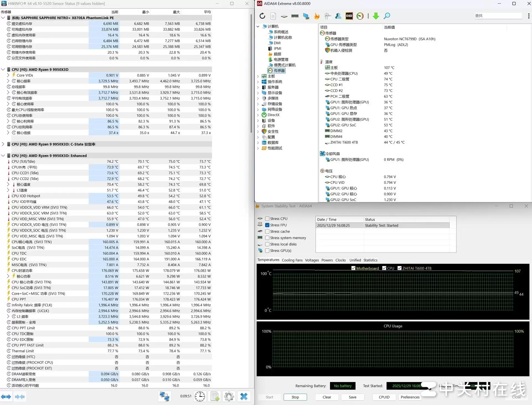Viewport: 532px width, 405px height.
Task: Select the memory modules icon in AIDA64 toolbar
Action: (x=295, y=16)
